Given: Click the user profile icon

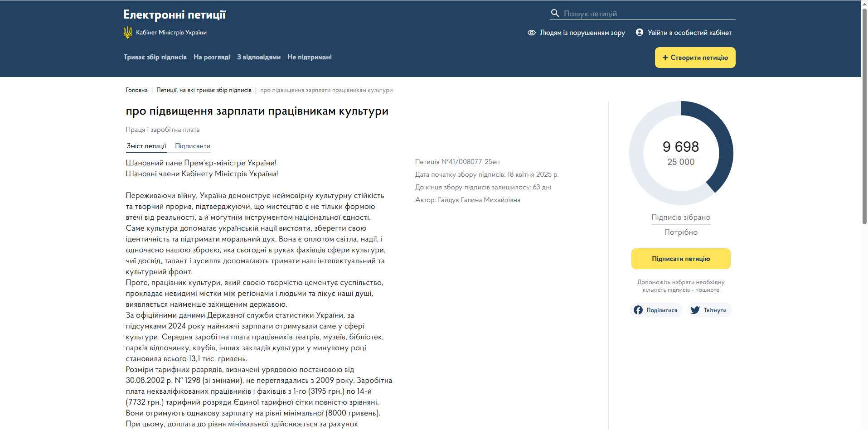Looking at the screenshot, I should click(640, 32).
